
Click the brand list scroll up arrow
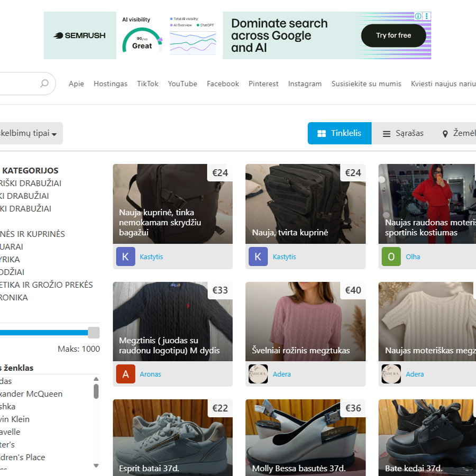tap(96, 379)
